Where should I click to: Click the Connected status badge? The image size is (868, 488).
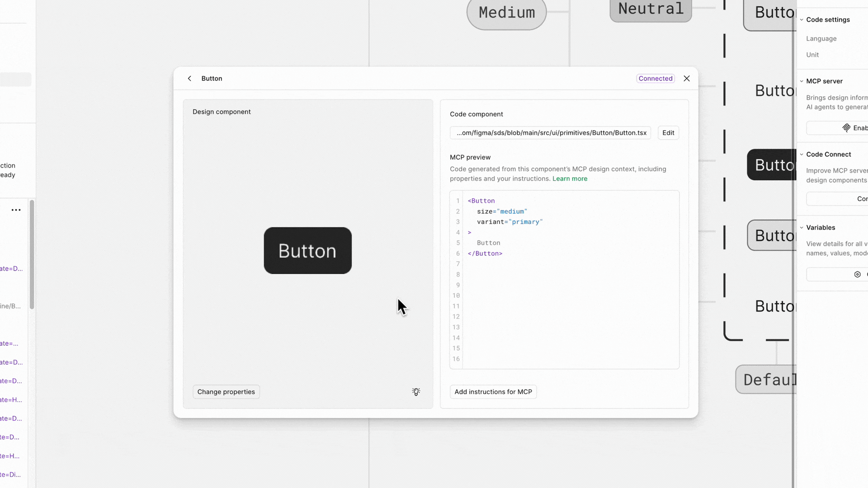click(x=655, y=79)
